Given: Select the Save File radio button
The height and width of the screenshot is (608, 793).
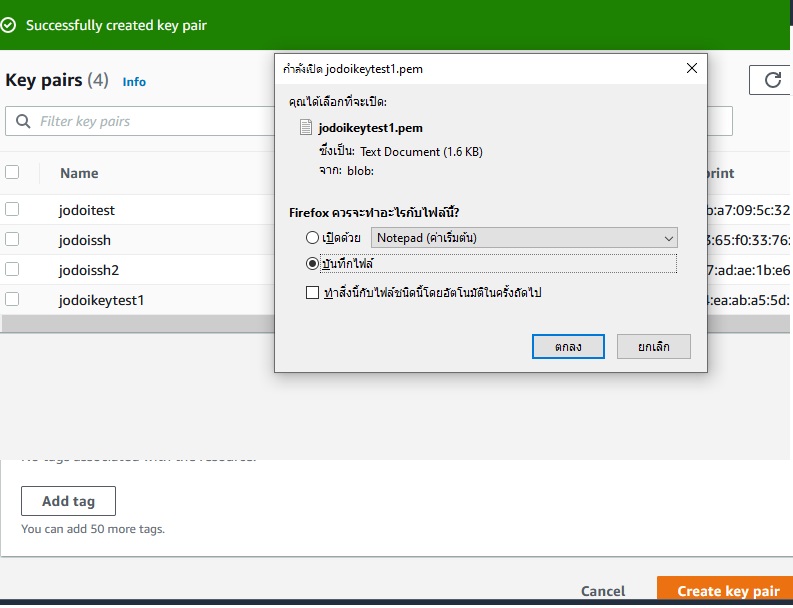Looking at the screenshot, I should tap(313, 264).
